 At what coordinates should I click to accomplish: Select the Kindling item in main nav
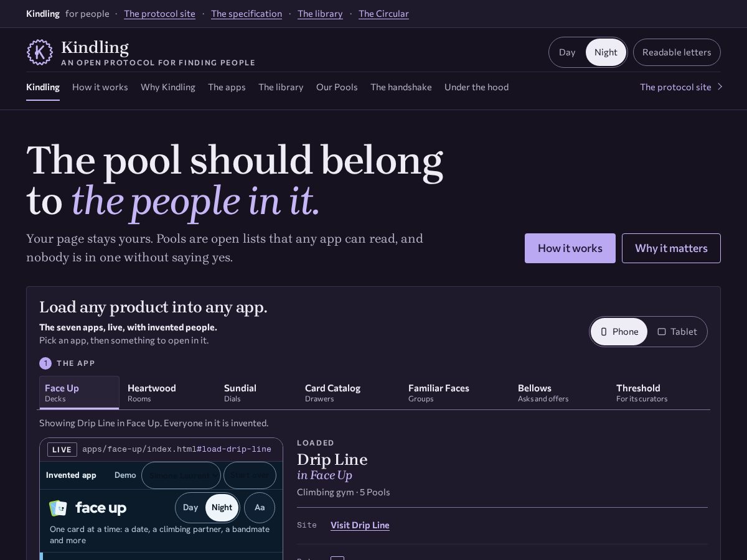pos(43,87)
